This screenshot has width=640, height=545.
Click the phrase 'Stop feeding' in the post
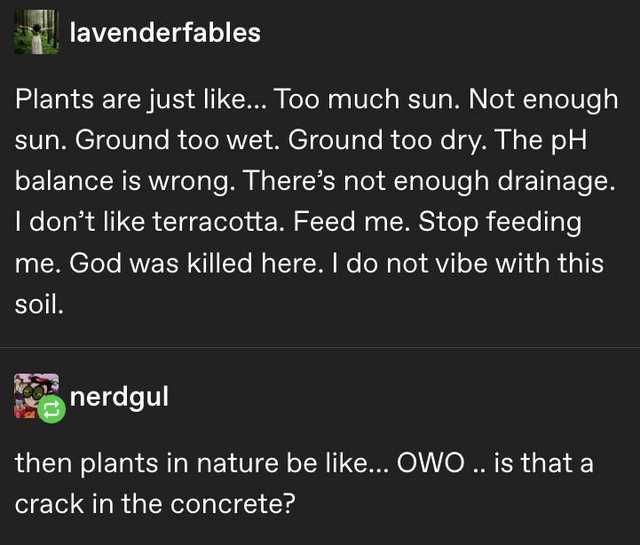(519, 222)
